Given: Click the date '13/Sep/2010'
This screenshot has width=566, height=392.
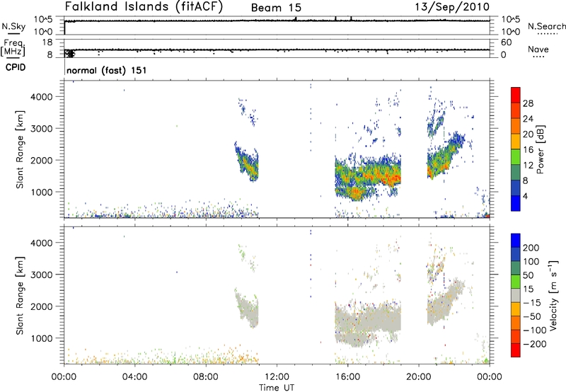Looking at the screenshot, I should point(452,7).
